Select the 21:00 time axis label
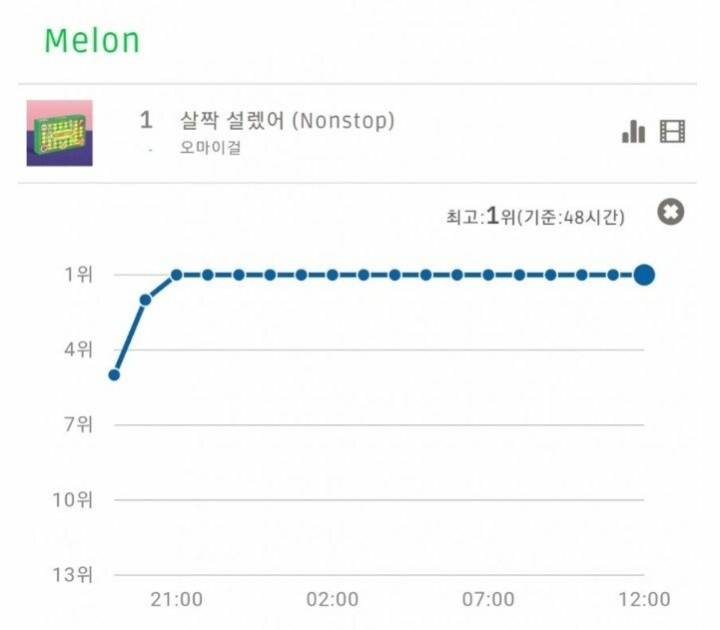720x630 pixels. (177, 600)
